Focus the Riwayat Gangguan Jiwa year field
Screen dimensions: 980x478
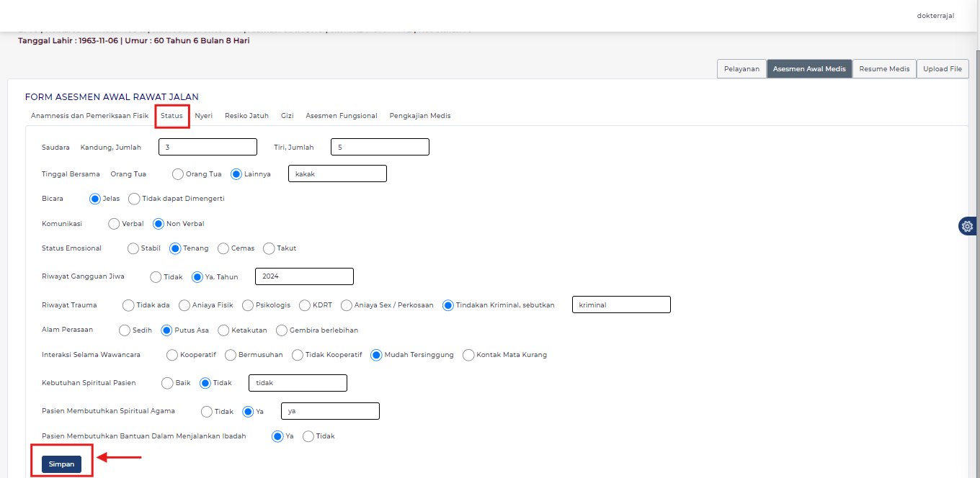(x=304, y=276)
